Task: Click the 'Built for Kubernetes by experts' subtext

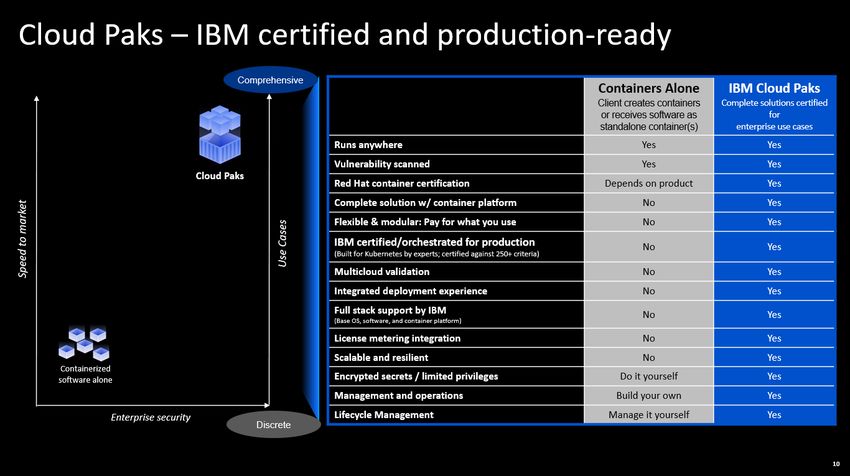Action: [436, 254]
